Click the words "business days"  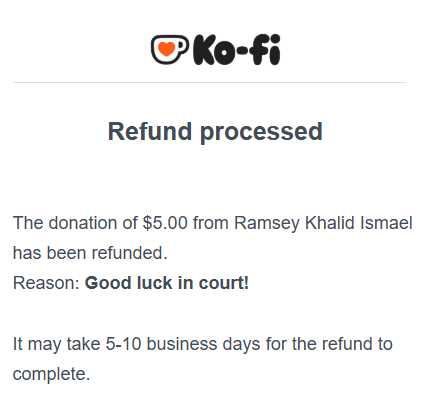203,345
